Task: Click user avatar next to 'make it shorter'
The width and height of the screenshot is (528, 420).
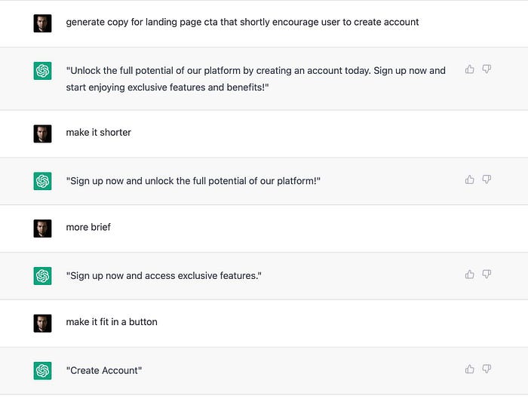Action: pyautogui.click(x=42, y=133)
